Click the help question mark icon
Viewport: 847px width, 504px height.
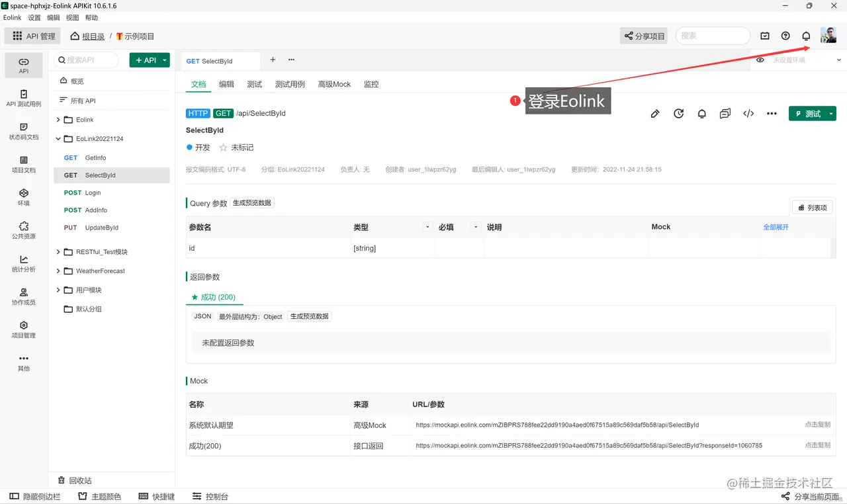(x=785, y=36)
